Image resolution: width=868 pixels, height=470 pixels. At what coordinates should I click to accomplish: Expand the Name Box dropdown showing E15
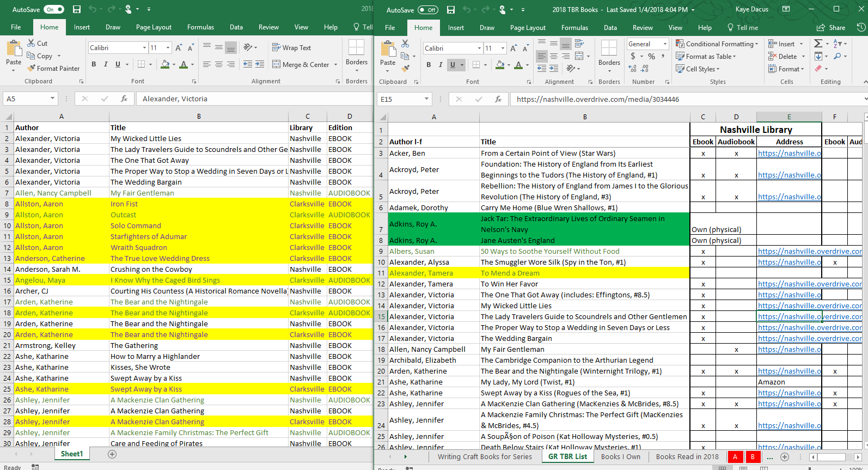(x=426, y=99)
